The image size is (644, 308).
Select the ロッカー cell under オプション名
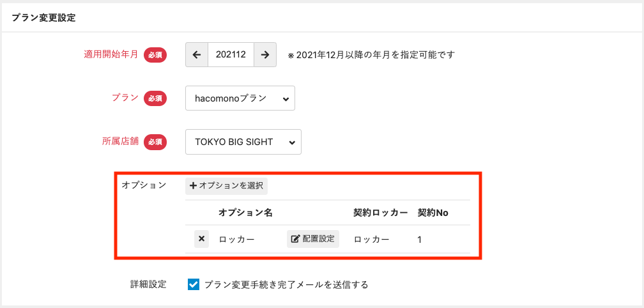pyautogui.click(x=236, y=240)
